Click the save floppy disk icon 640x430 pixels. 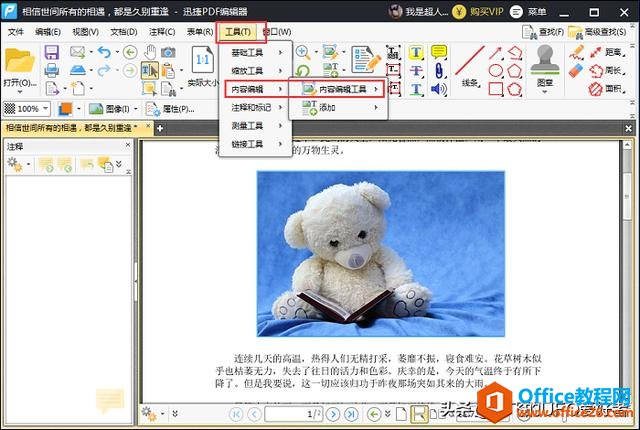pyautogui.click(x=51, y=52)
